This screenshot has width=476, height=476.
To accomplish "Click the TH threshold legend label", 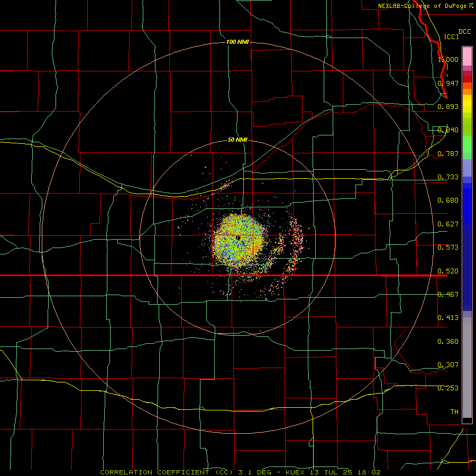I will (454, 412).
